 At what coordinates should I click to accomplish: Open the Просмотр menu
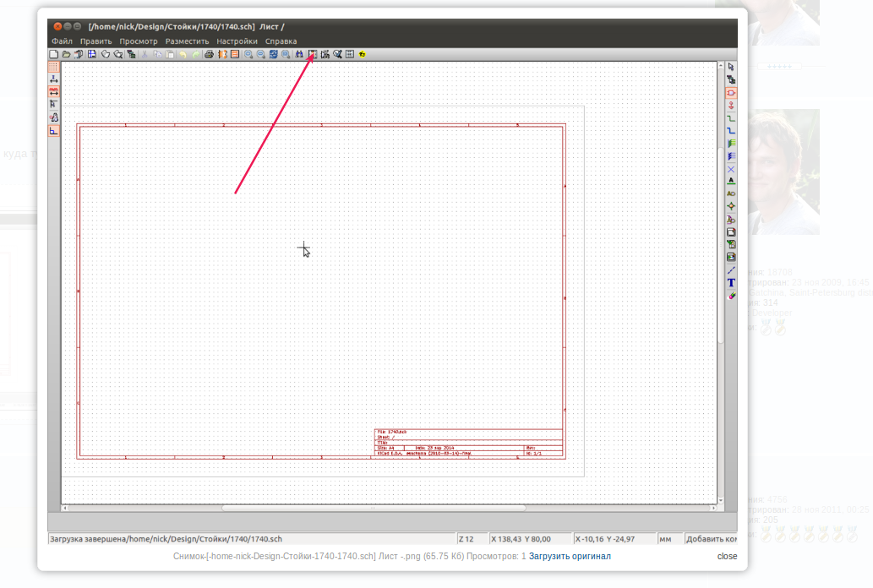pyautogui.click(x=138, y=41)
